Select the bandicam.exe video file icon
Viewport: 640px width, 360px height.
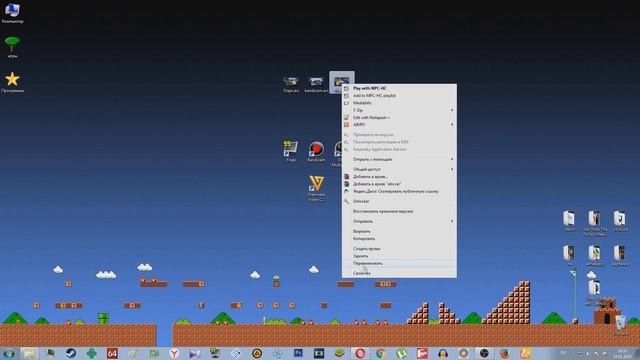(316, 84)
